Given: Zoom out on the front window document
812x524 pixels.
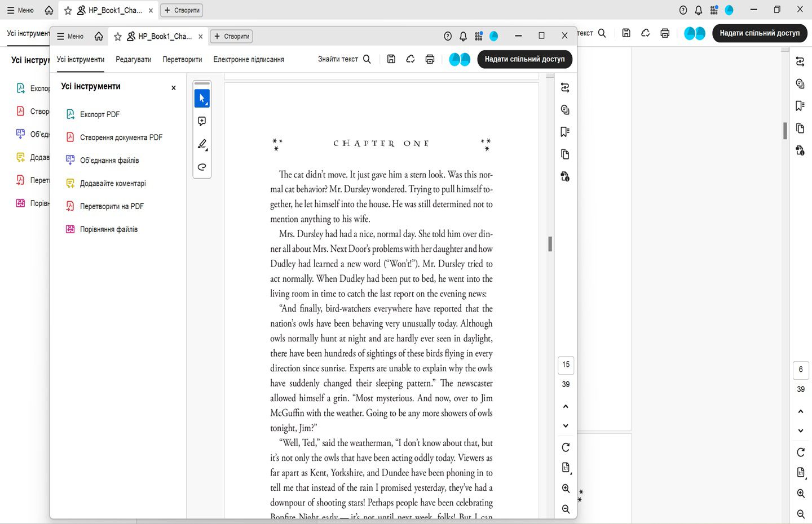Looking at the screenshot, I should tap(566, 509).
